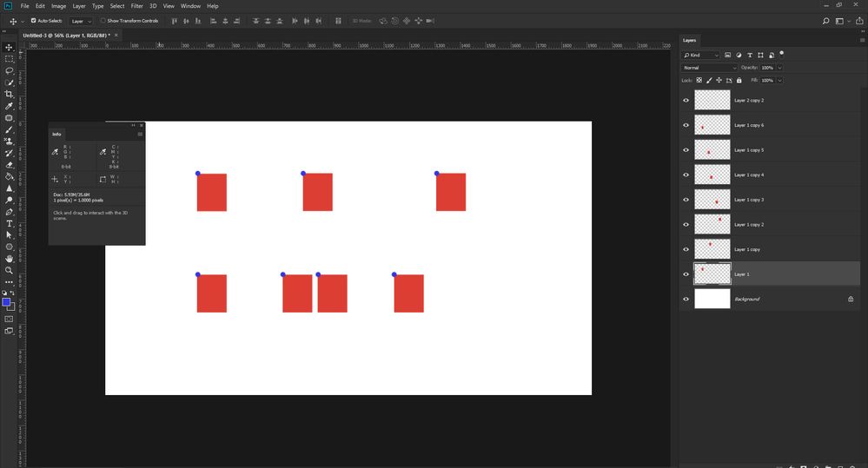
Task: Open the search icon in the options bar
Action: tap(826, 21)
